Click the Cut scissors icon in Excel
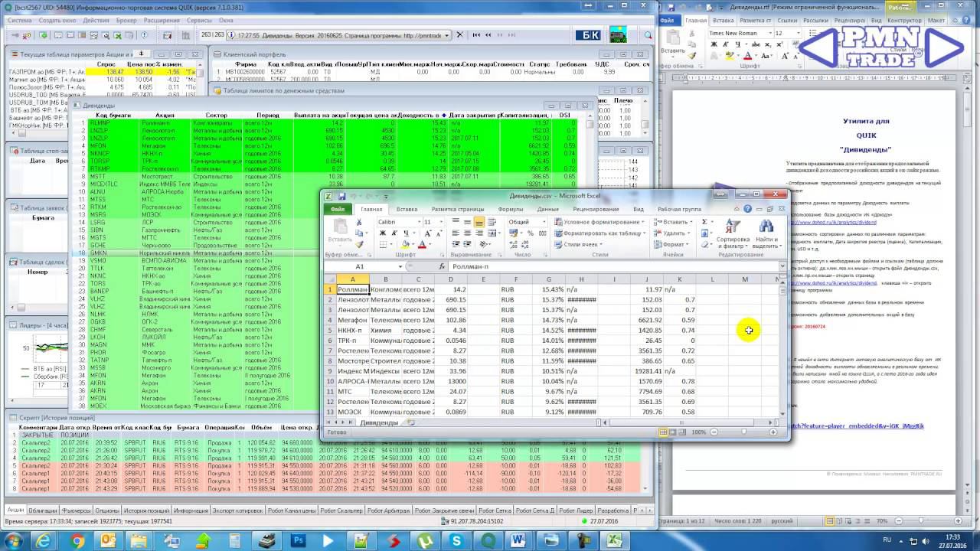Viewport: 980px width, 551px height. click(358, 223)
